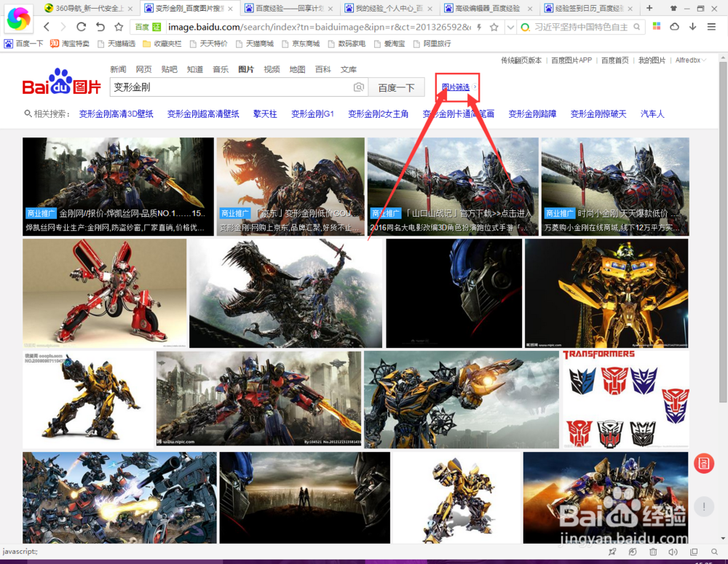
Task: Open the 京东商城 bookmark
Action: tap(301, 44)
